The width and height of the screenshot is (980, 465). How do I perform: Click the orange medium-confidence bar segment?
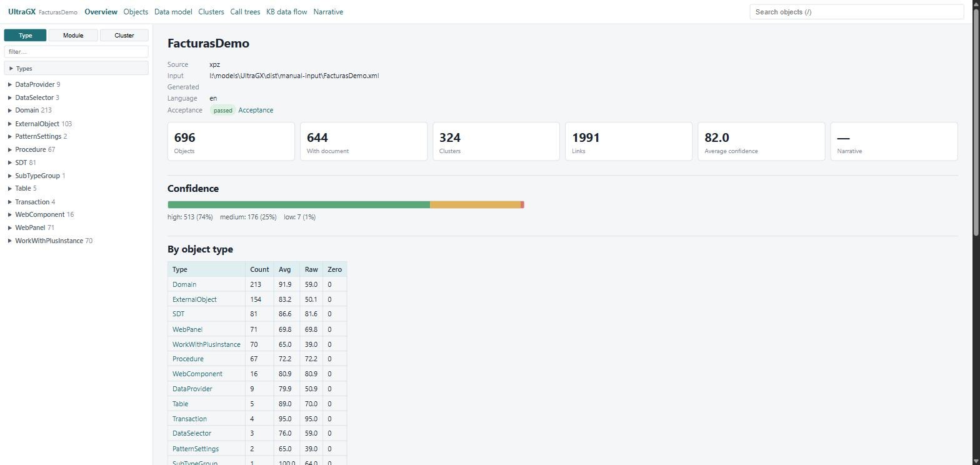point(475,204)
